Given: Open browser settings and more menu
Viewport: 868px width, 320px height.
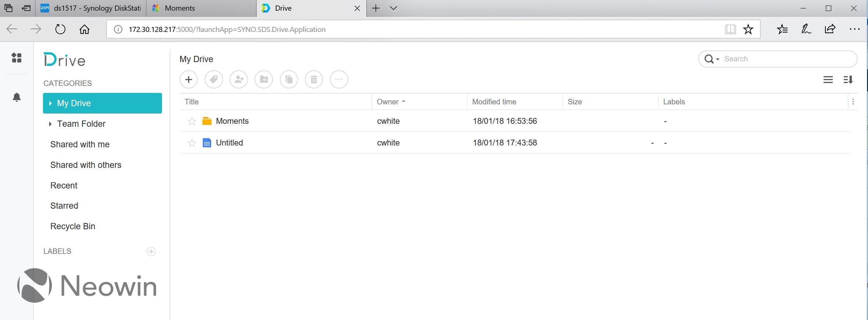Looking at the screenshot, I should (x=854, y=29).
